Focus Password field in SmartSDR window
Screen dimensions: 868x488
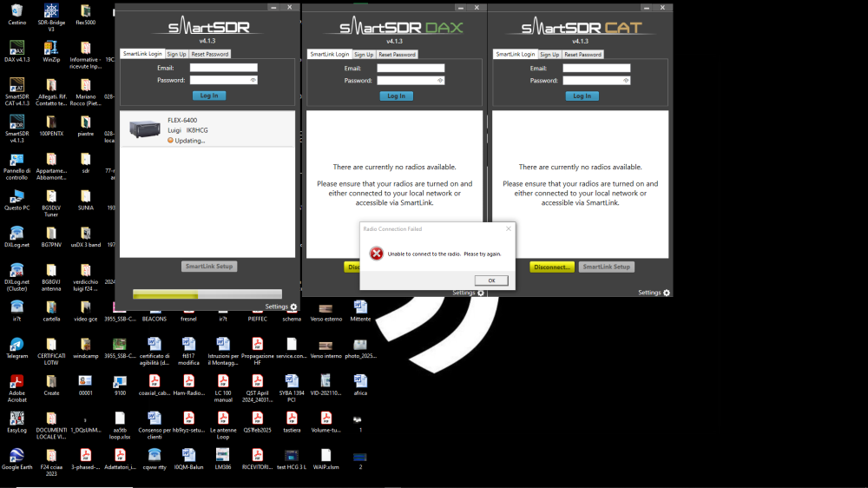224,80
